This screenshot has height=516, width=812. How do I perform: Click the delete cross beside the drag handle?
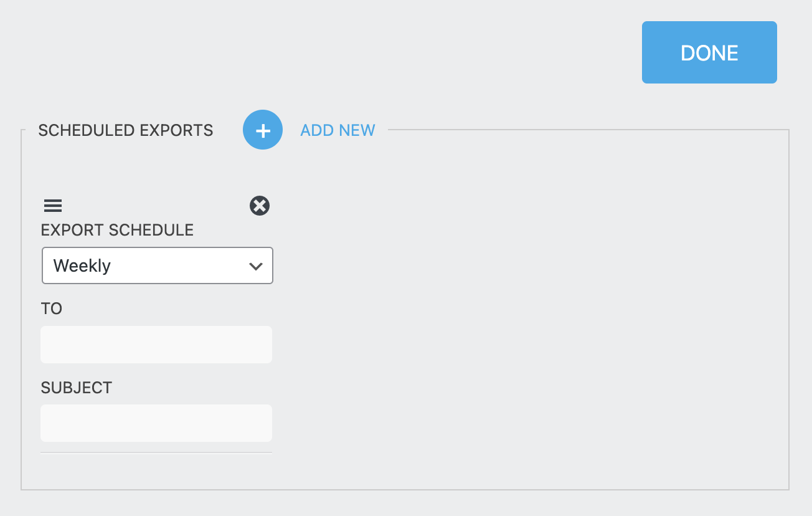click(x=259, y=206)
